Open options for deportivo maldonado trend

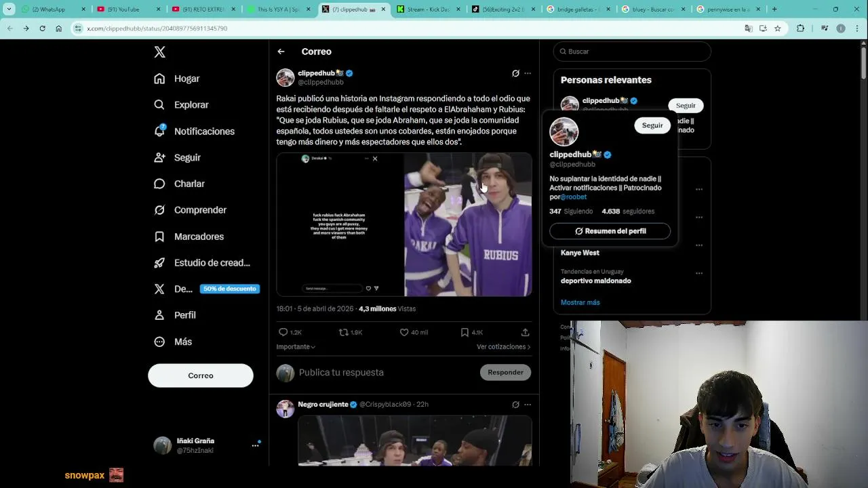(x=698, y=273)
